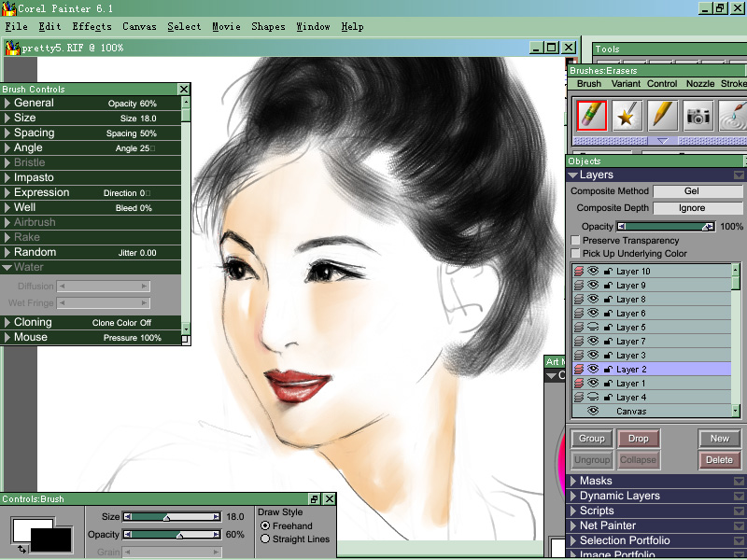Show Layer 4 using its closed eye
This screenshot has height=560, width=747.
(x=593, y=398)
